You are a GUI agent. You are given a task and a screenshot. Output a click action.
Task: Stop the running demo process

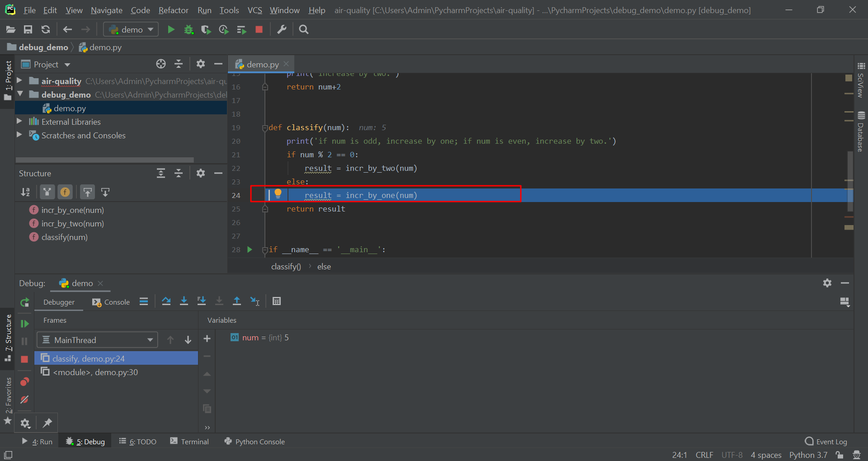tap(259, 29)
